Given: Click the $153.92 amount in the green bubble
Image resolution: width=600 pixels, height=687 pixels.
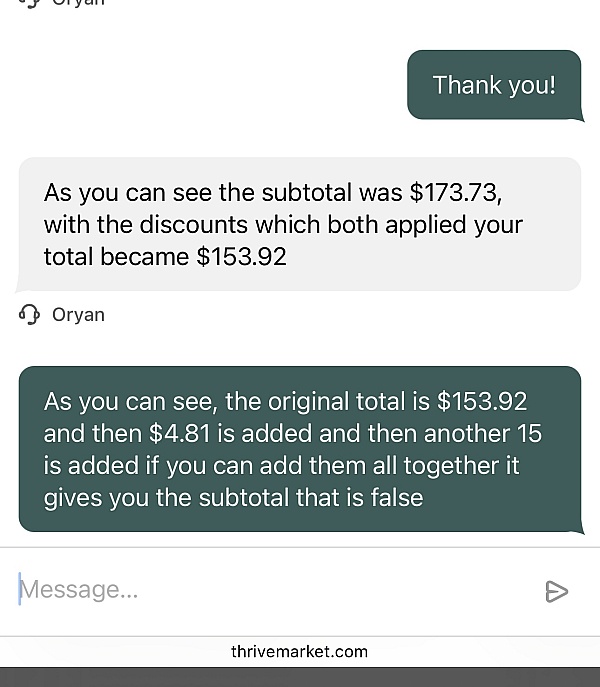Looking at the screenshot, I should [482, 402].
